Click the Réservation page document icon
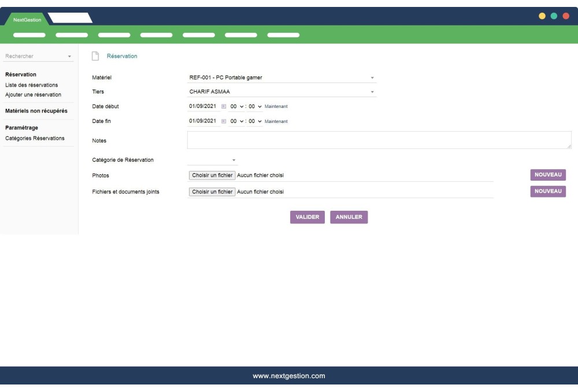The height and width of the screenshot is (392, 578). pos(95,56)
